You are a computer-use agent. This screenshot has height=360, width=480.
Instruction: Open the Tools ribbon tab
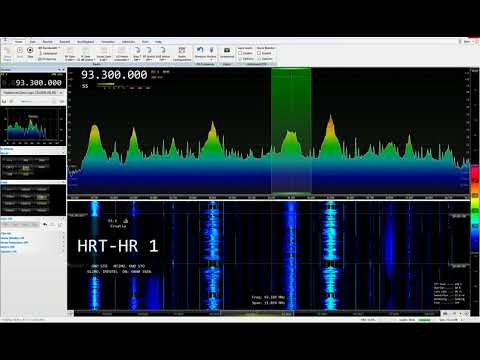pos(145,42)
